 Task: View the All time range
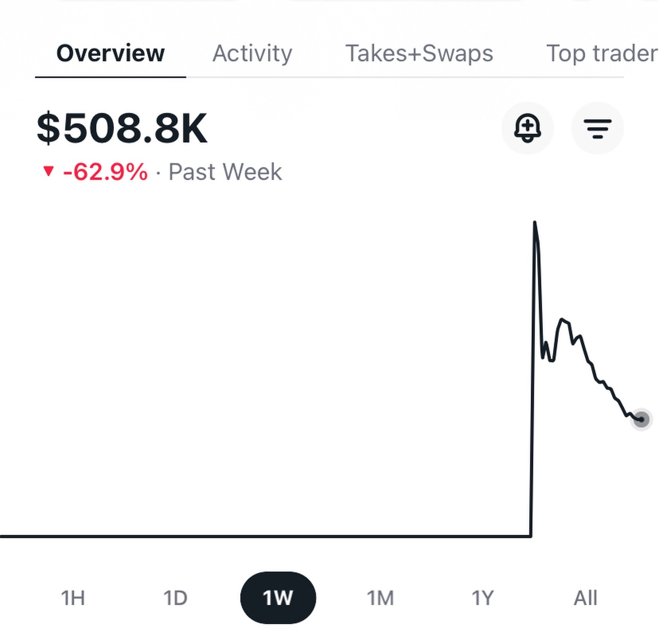(x=585, y=598)
